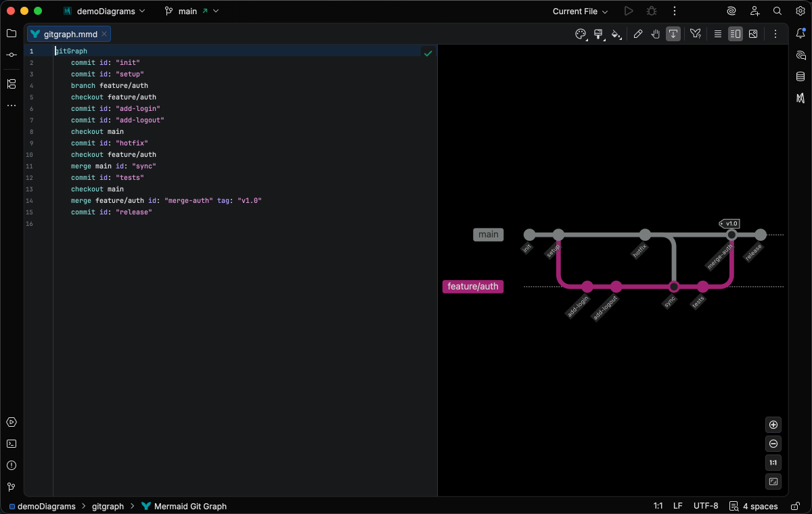Select the gitgraph.mmd editor tab

[x=69, y=34]
